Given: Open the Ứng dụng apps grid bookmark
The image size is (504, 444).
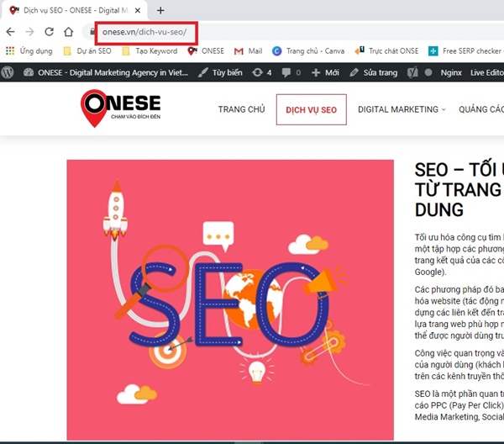Looking at the screenshot, I should pyautogui.click(x=29, y=50).
